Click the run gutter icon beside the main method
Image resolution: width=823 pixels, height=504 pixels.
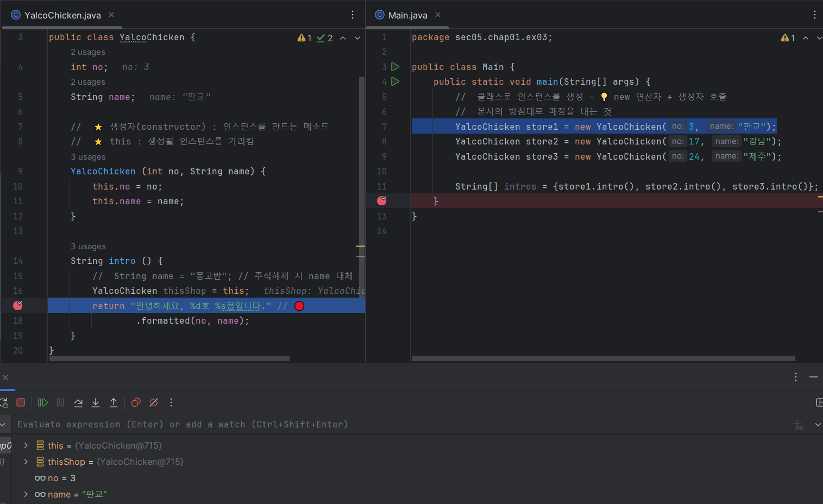395,81
